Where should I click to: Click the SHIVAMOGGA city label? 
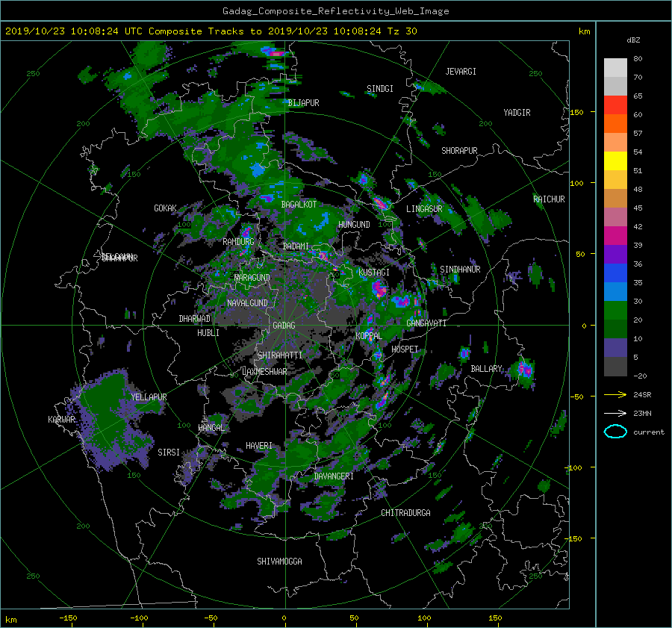(279, 561)
